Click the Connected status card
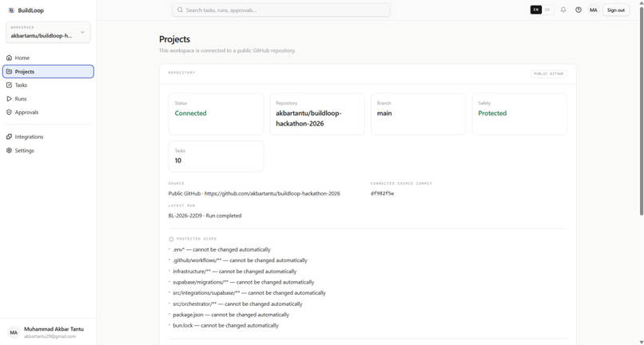 pyautogui.click(x=216, y=113)
